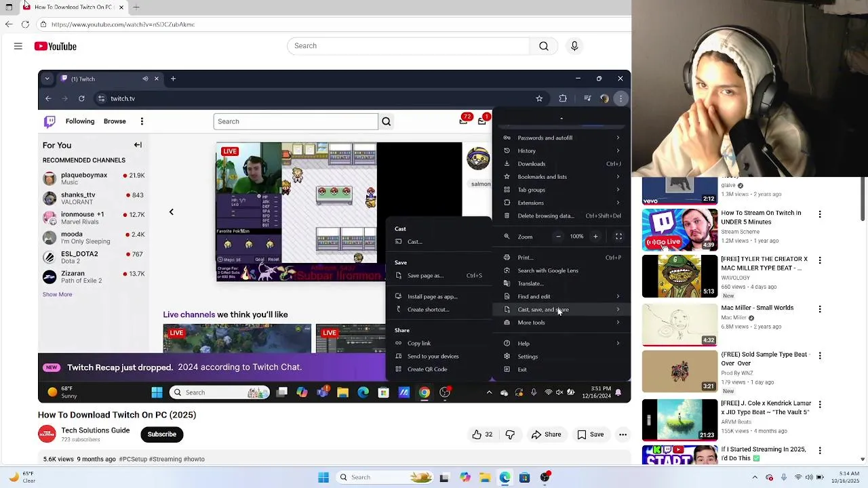Image resolution: width=868 pixels, height=488 pixels.
Task: Open the J. Cole x Kendrick Lamar thumbnail
Action: pyautogui.click(x=679, y=419)
